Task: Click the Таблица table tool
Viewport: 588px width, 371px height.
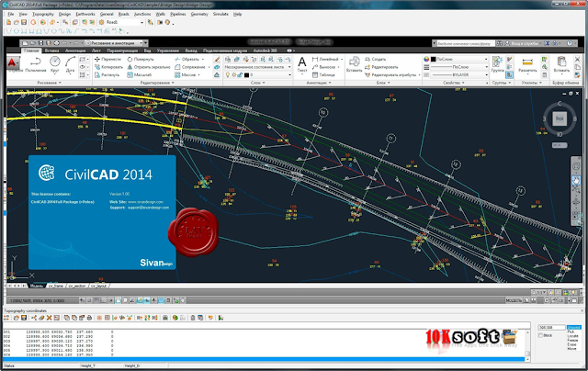Action: pos(323,75)
